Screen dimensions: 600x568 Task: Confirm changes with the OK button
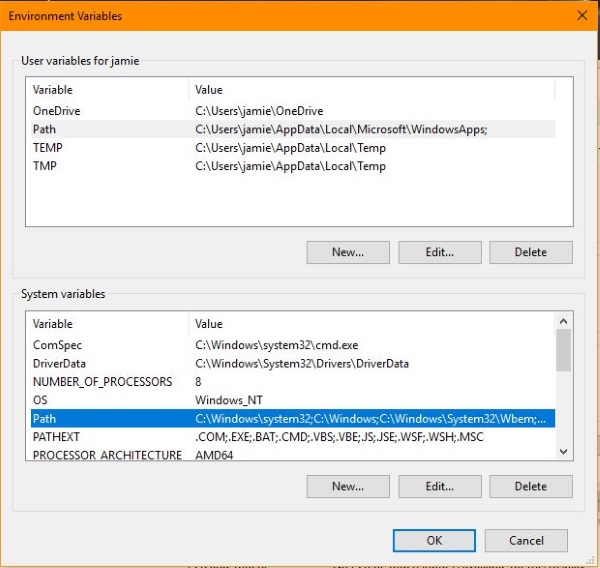(434, 540)
